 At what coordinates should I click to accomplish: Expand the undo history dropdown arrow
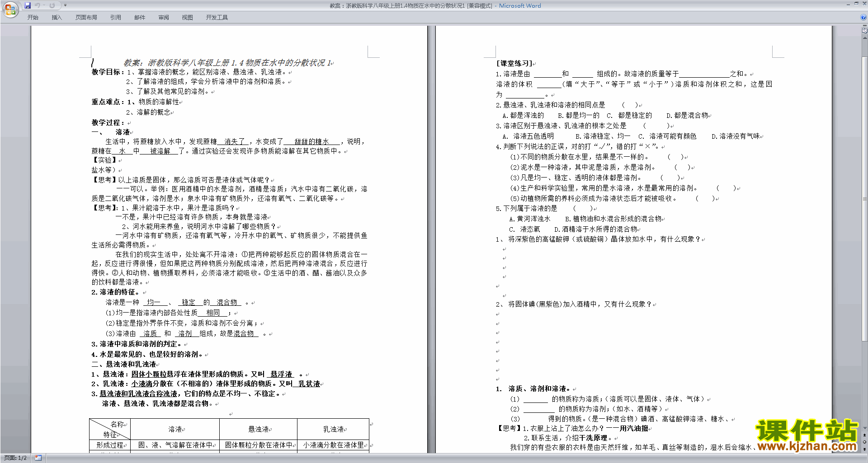(x=44, y=5)
